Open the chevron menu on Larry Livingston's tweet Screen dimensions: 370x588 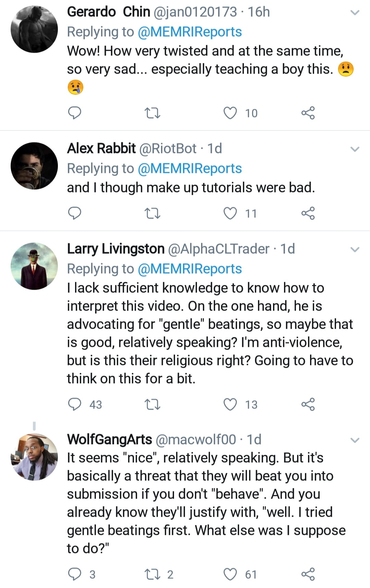coord(355,250)
